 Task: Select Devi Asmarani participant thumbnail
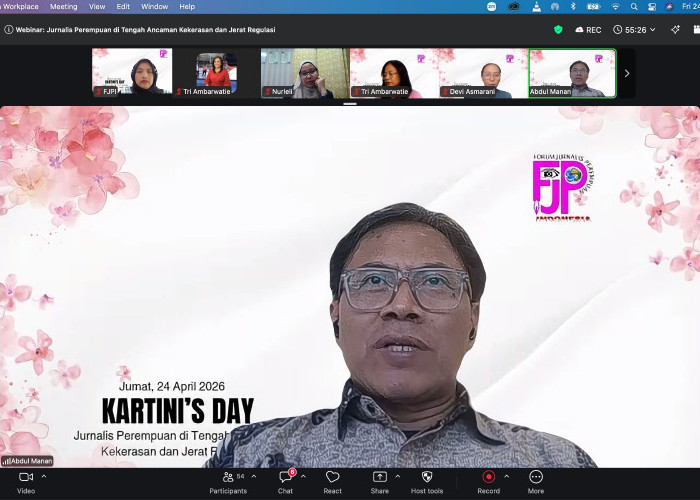(x=483, y=73)
